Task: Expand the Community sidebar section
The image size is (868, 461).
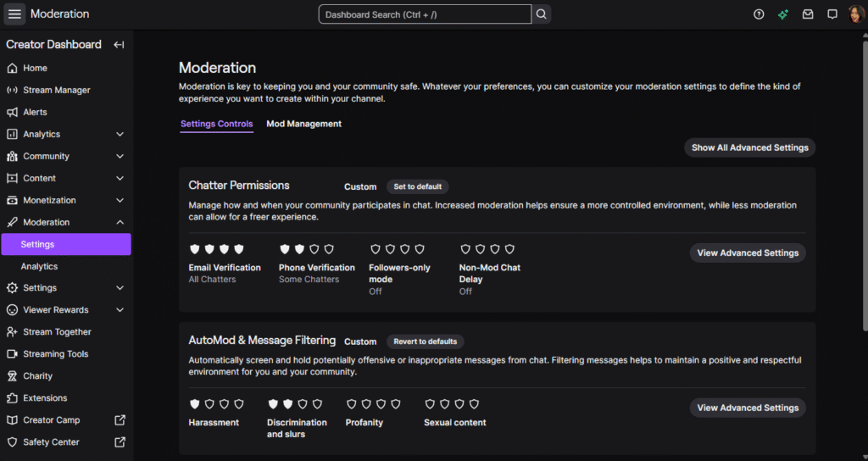Action: 120,156
